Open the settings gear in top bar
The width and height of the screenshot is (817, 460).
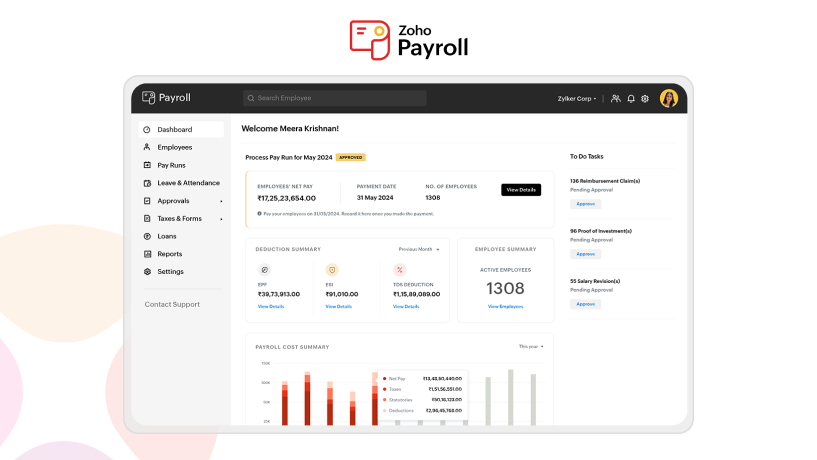[x=645, y=98]
